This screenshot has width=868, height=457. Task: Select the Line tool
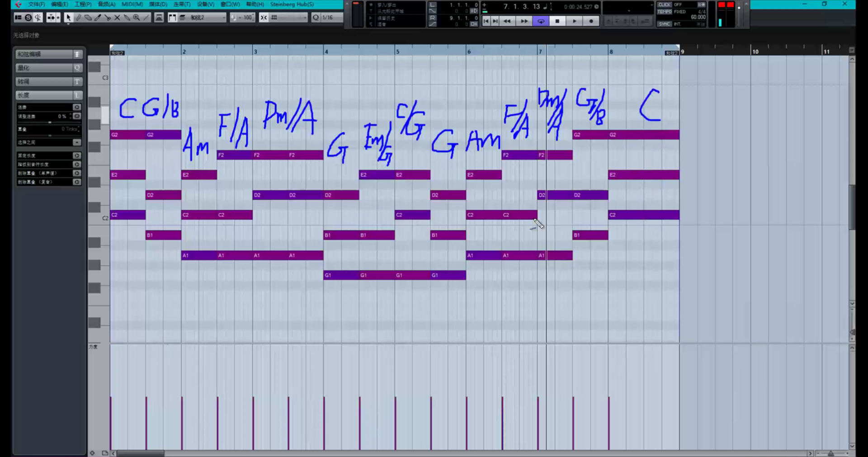pos(146,18)
